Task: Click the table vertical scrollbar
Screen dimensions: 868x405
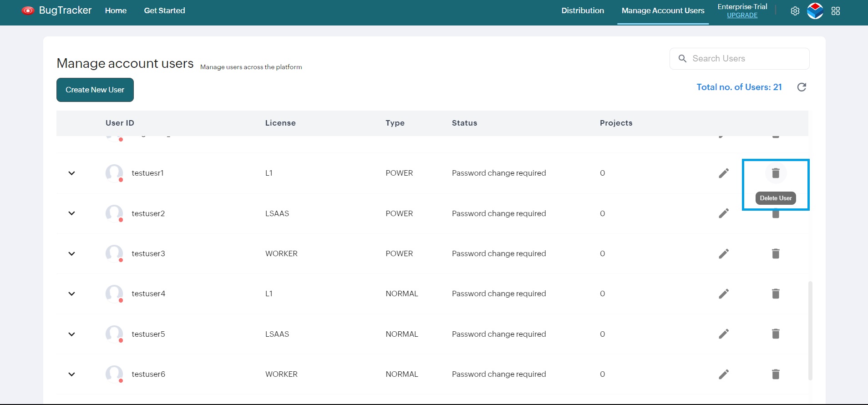Action: tap(810, 330)
